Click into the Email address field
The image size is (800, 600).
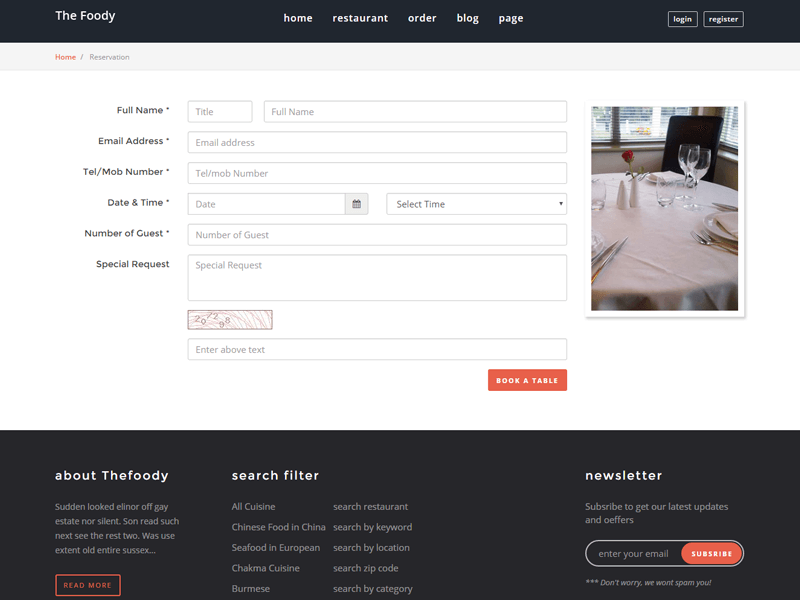click(376, 143)
